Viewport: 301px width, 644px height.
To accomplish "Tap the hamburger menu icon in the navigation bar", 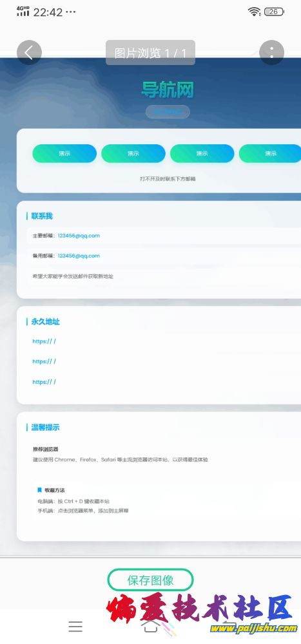I will pos(75,626).
